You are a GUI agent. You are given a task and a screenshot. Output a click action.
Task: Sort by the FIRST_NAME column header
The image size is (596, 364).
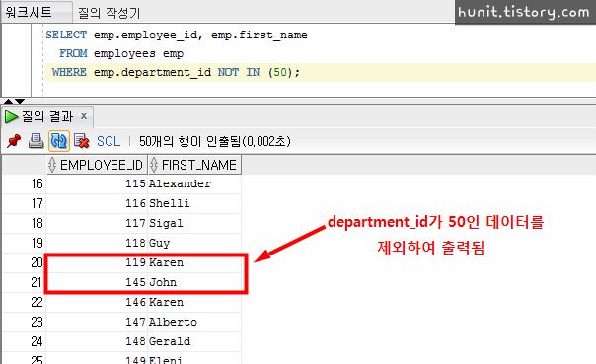(194, 165)
